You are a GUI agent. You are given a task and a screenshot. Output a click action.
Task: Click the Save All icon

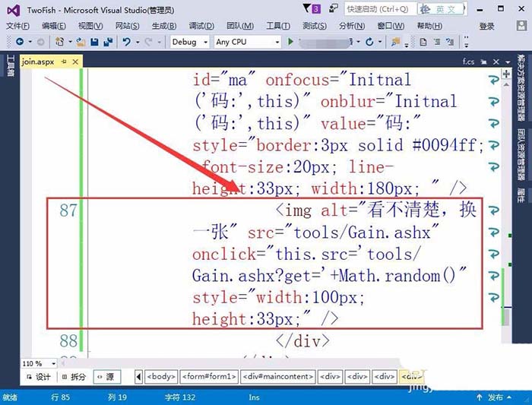coord(108,42)
